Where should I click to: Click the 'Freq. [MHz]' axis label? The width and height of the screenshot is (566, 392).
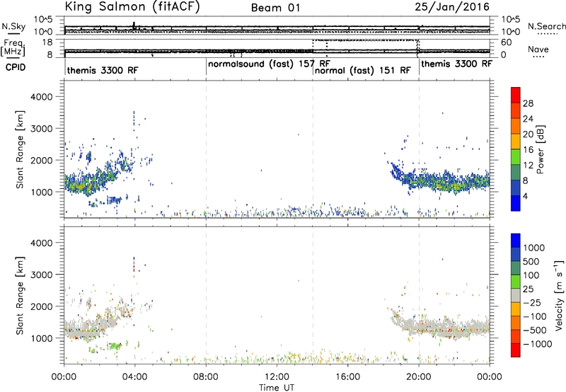point(13,47)
